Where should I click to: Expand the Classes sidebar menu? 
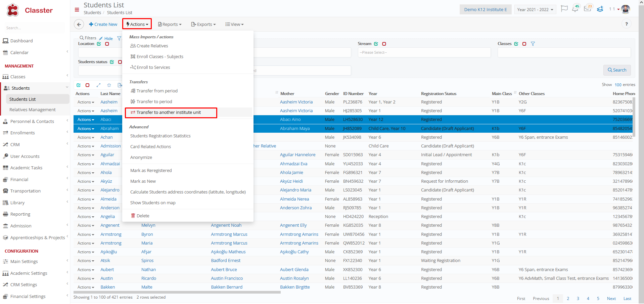(35, 77)
